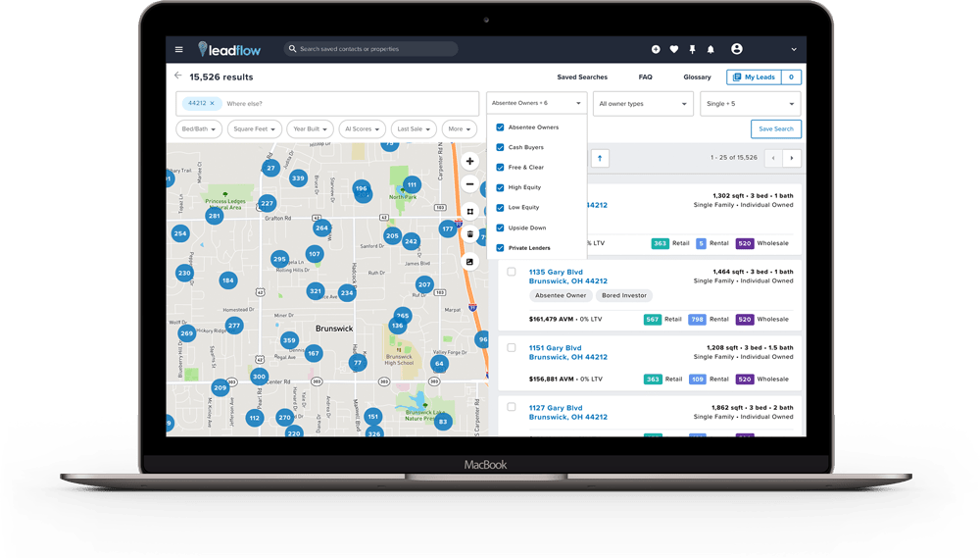Click the notifications bell icon
980x558 pixels.
tap(710, 49)
